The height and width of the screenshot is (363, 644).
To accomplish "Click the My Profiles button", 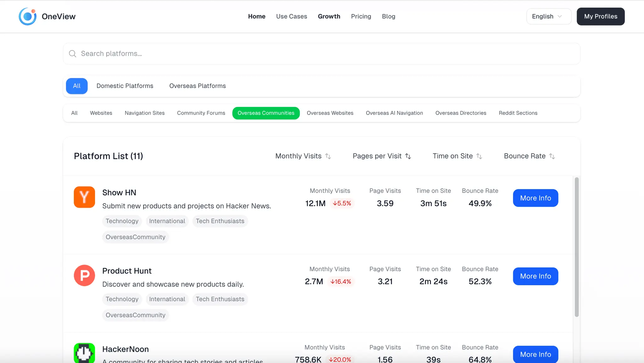I will click(601, 16).
